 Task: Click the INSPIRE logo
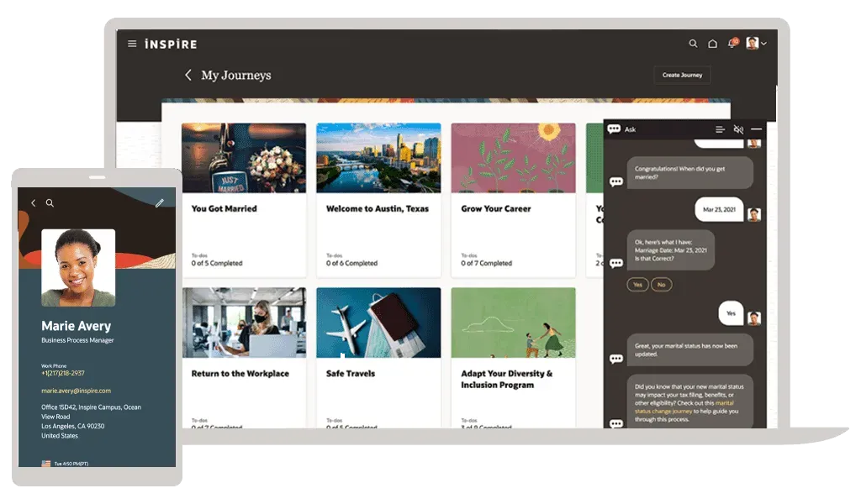[x=171, y=44]
